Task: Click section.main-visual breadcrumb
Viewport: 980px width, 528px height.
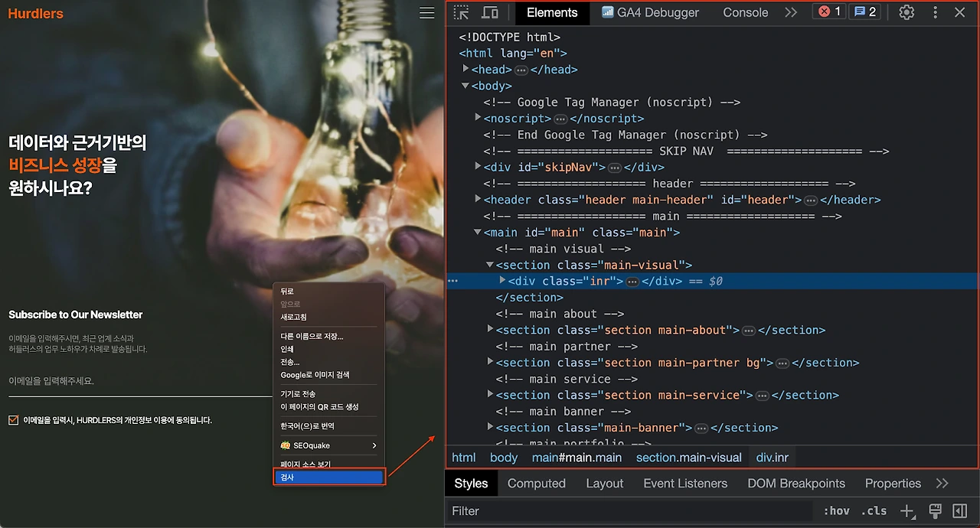Action: tap(689, 458)
